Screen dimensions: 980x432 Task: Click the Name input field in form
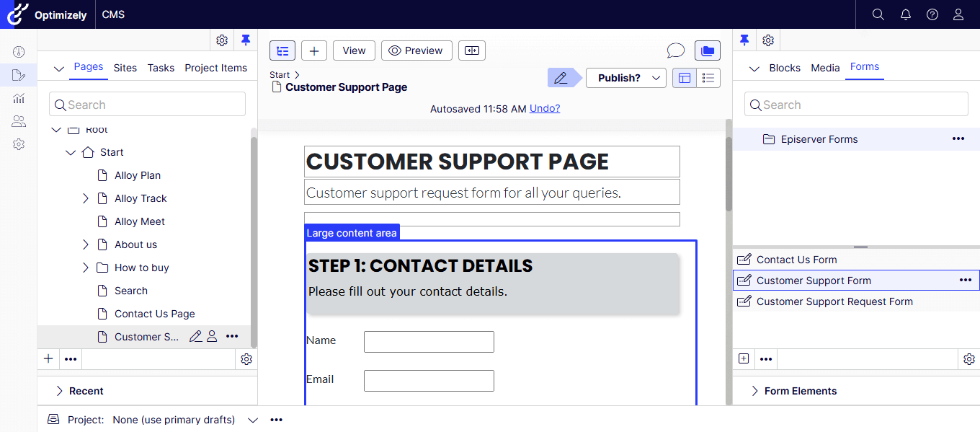(429, 342)
